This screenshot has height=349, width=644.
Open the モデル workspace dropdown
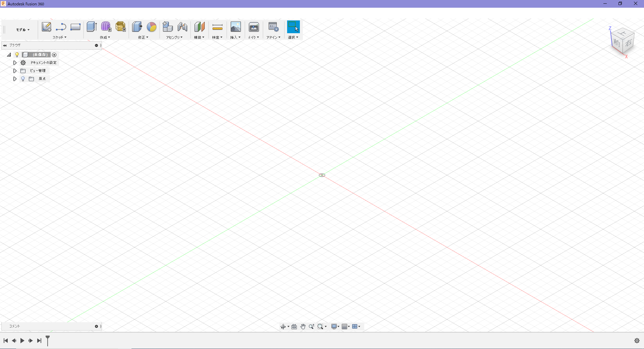click(x=23, y=30)
